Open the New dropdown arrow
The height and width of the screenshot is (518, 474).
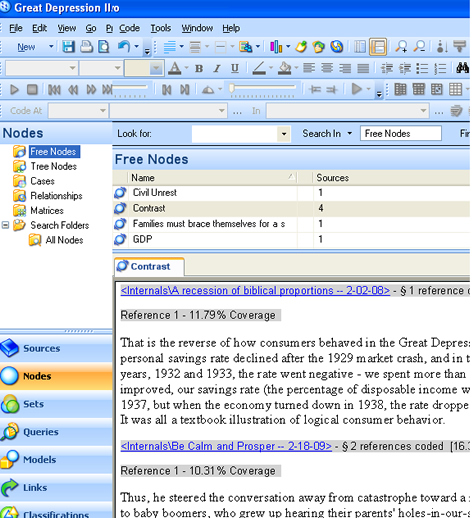coord(51,46)
